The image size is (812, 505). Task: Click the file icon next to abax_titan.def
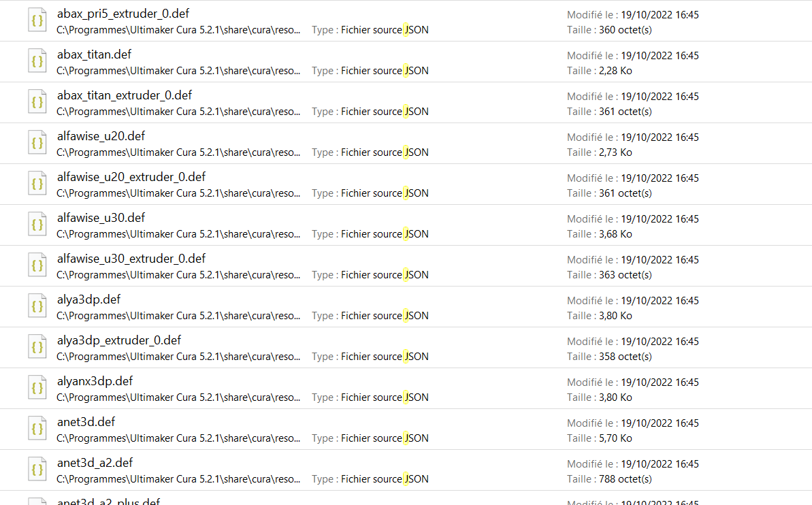[37, 61]
